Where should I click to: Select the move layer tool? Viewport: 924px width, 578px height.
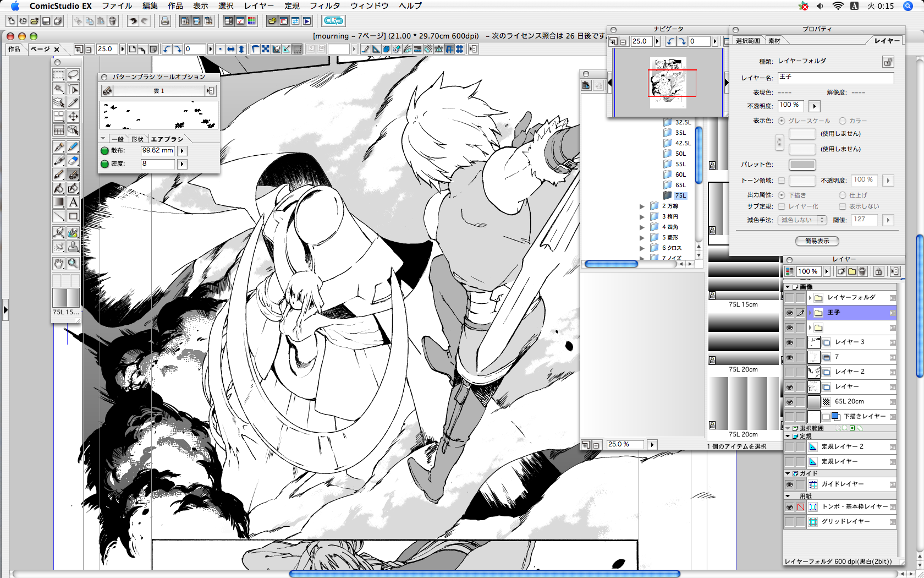pos(73,116)
